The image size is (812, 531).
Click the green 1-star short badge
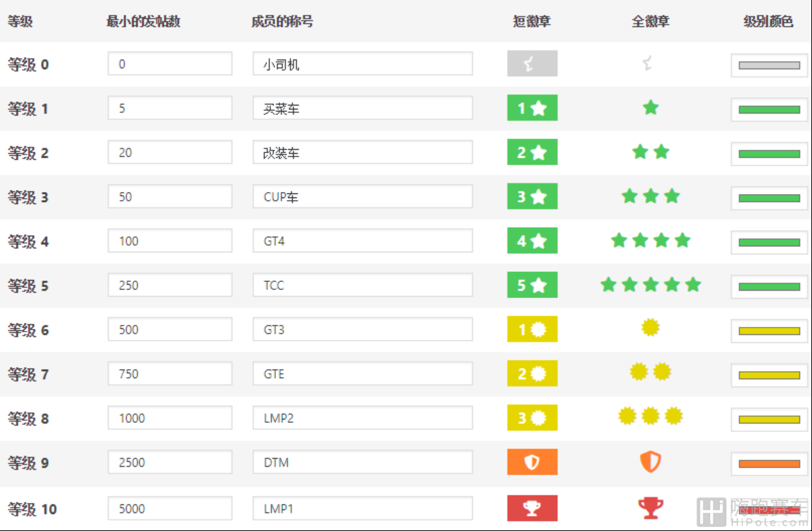click(532, 108)
